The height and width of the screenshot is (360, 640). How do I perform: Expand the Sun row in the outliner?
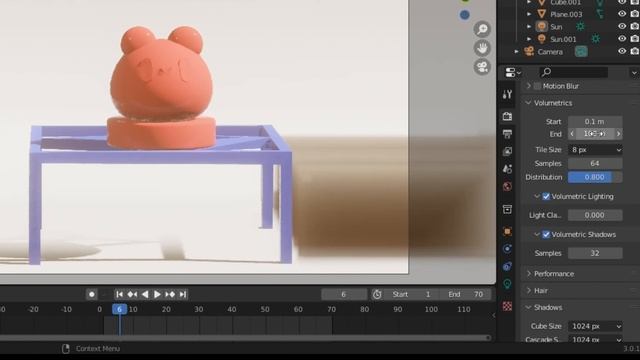click(x=529, y=27)
